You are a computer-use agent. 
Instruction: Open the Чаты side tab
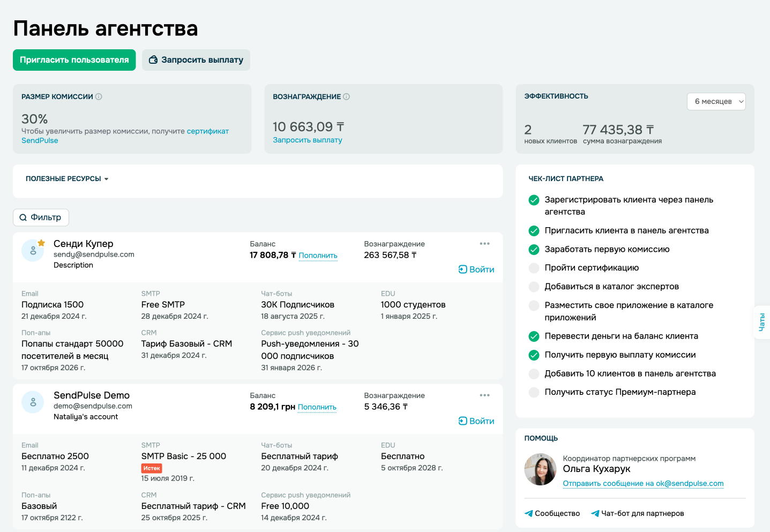(x=761, y=322)
